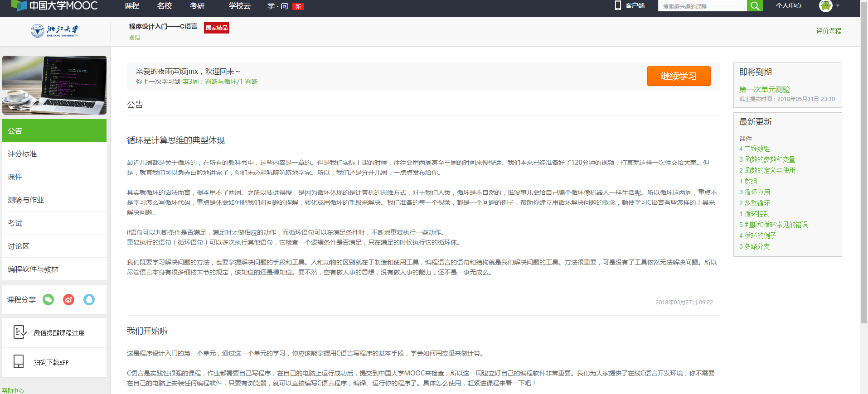
Task: Click the 国家精品 badge
Action: point(217,28)
